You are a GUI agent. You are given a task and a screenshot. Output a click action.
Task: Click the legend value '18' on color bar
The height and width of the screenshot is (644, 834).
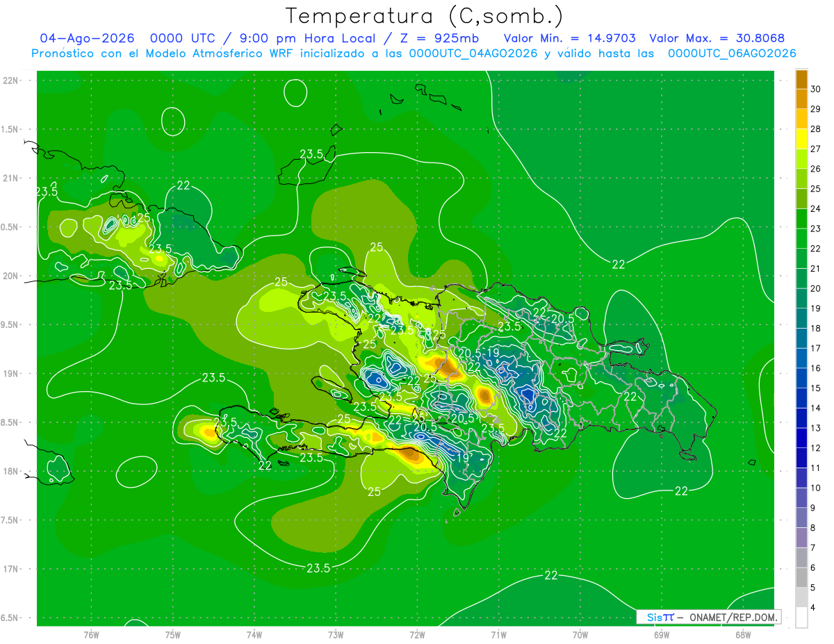(816, 328)
